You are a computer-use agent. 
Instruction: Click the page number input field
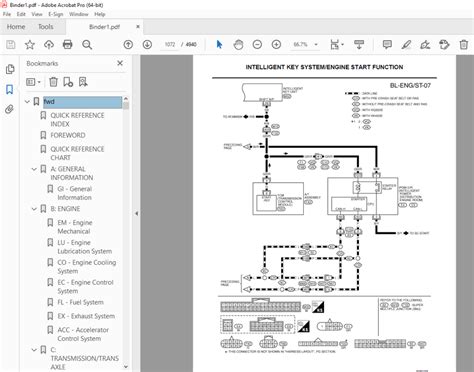click(170, 44)
